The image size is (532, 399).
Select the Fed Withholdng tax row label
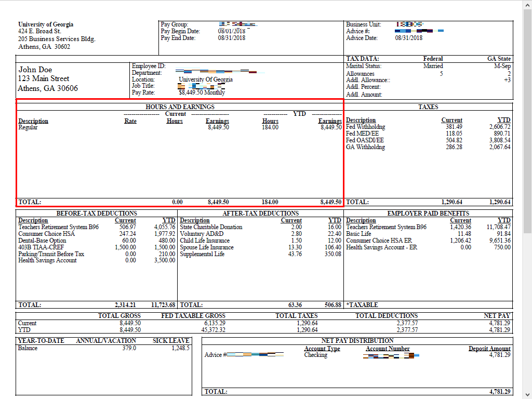(366, 127)
